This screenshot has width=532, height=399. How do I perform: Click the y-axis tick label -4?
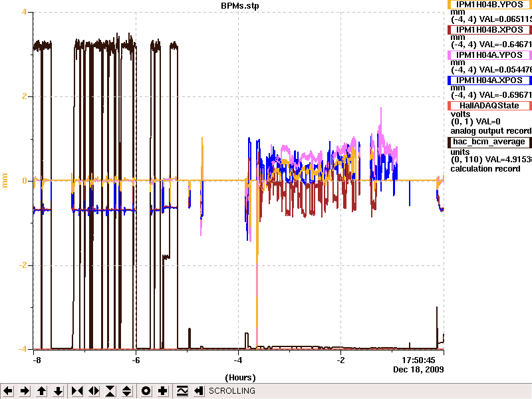click(23, 349)
